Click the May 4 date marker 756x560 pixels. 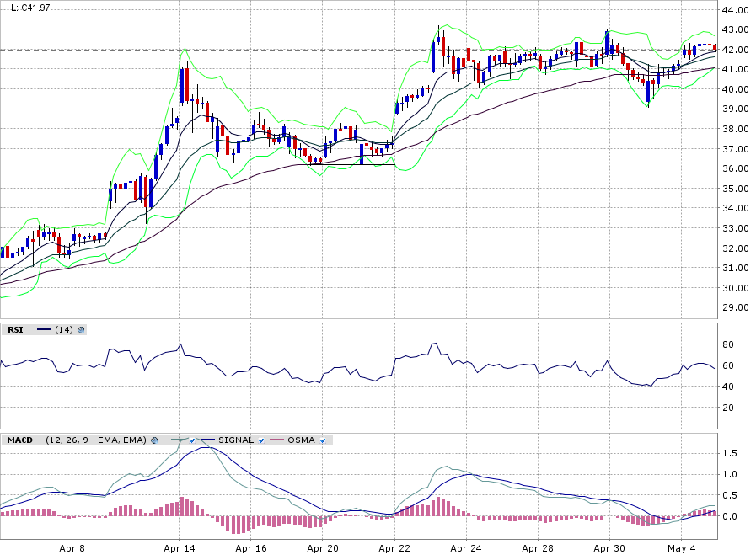pyautogui.click(x=681, y=548)
